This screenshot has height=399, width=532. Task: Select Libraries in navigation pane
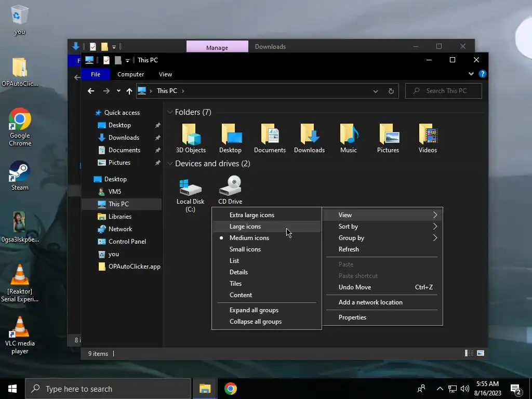point(119,217)
